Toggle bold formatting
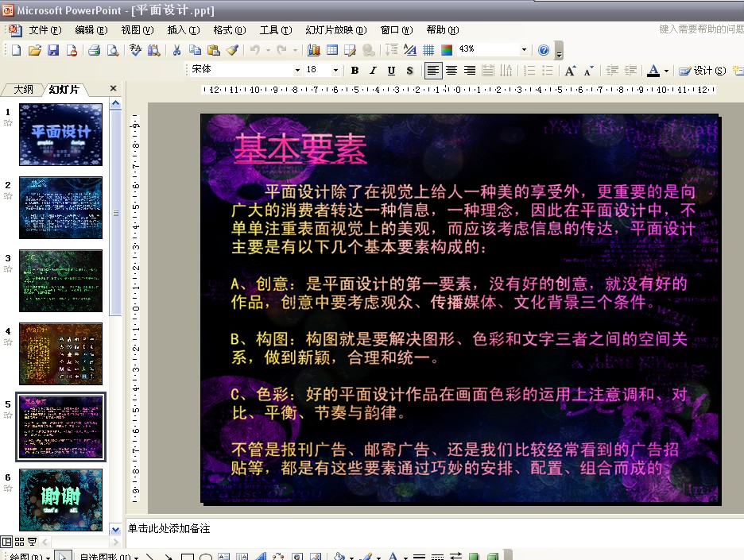The width and height of the screenshot is (744, 560). (355, 71)
